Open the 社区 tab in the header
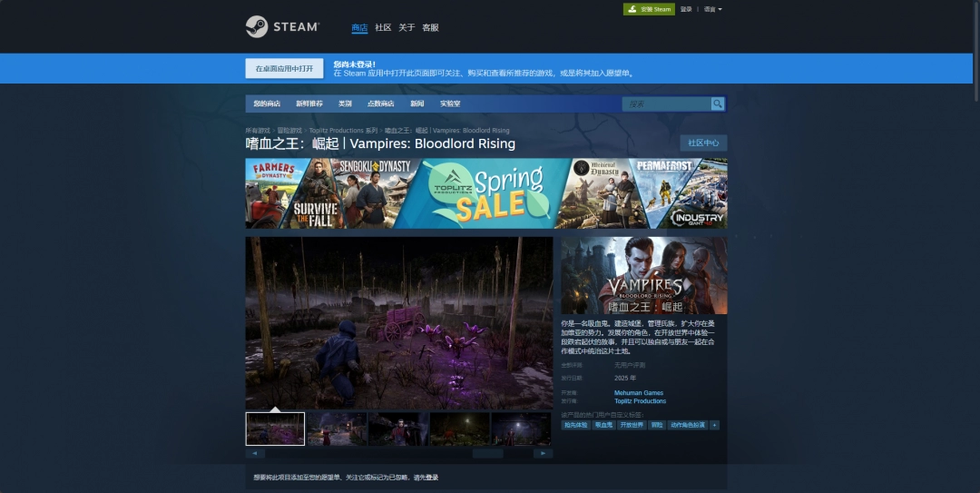Screen dimensions: 980x493 coord(383,27)
